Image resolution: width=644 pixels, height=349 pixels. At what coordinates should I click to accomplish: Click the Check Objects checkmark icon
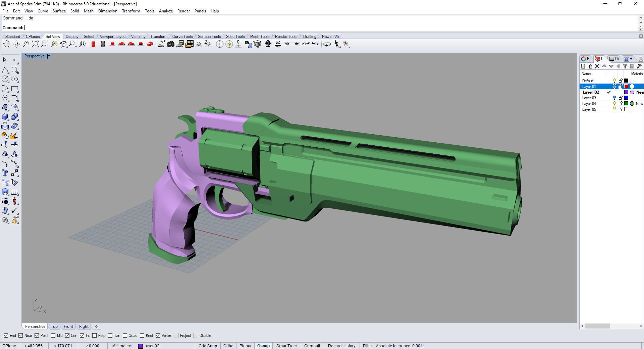tap(14, 210)
